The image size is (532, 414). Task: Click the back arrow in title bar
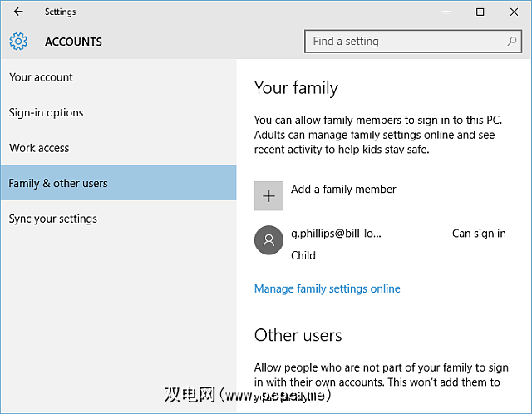point(18,12)
